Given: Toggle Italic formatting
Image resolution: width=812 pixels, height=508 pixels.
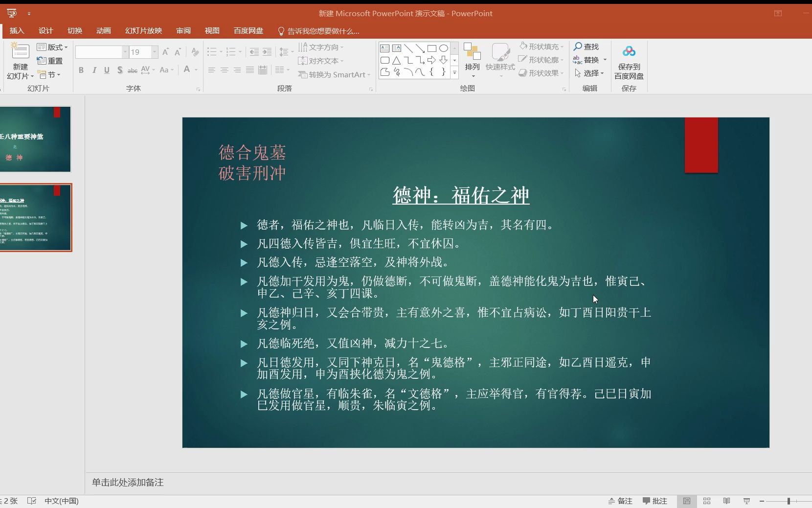Looking at the screenshot, I should point(94,70).
